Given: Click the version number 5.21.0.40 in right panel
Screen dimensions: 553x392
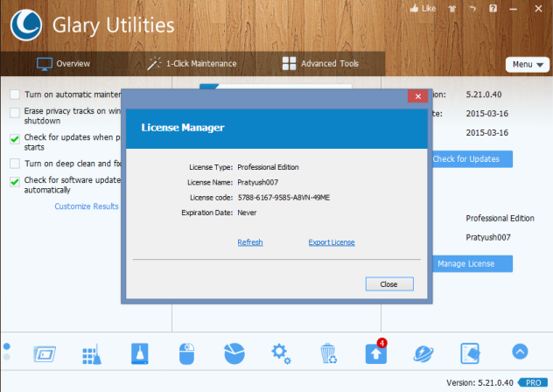Looking at the screenshot, I should [x=484, y=94].
